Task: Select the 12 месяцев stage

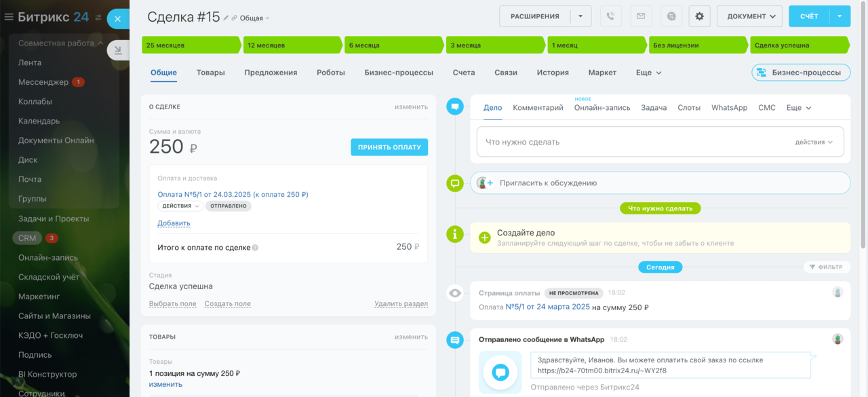Action: 293,45
